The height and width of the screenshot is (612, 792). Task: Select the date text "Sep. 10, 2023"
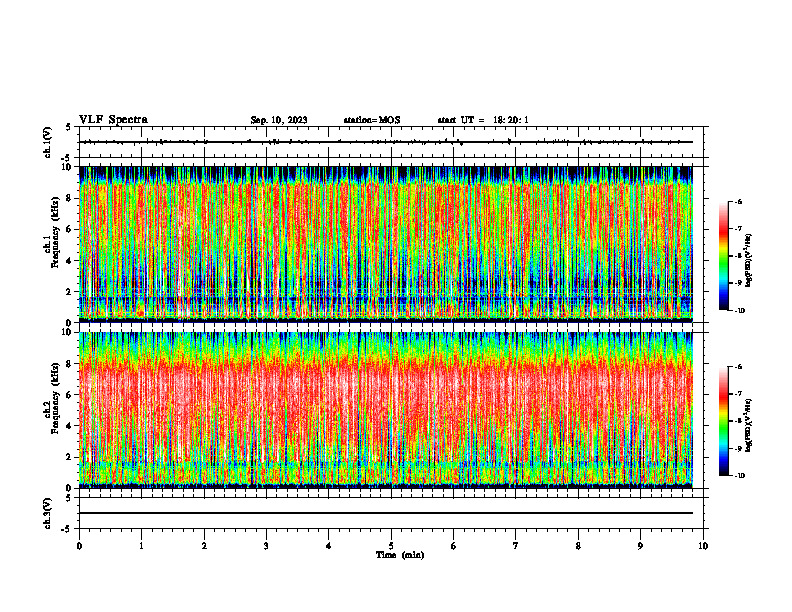(279, 120)
